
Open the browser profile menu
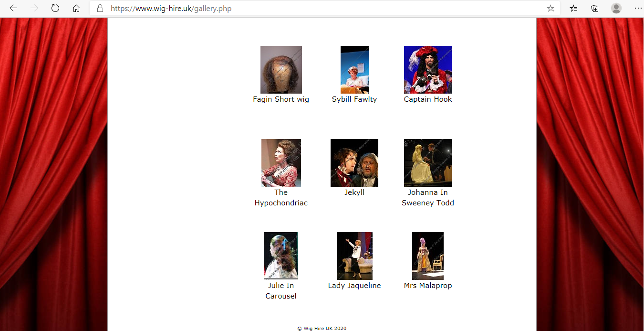point(616,8)
